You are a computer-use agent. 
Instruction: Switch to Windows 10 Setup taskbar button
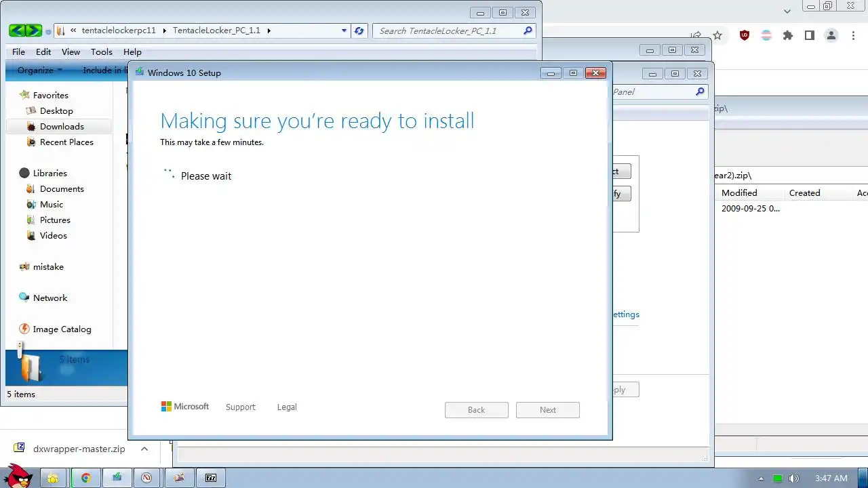(117, 478)
